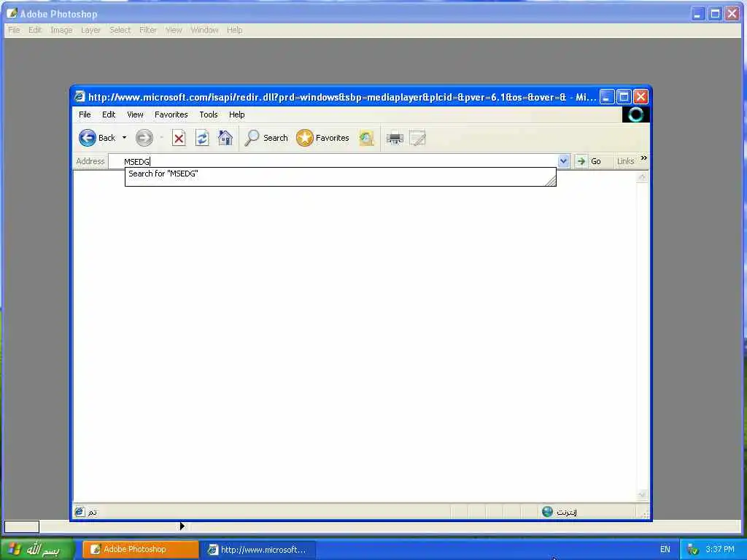
Task: Click the Photoshop icon in title bar
Action: [12, 14]
